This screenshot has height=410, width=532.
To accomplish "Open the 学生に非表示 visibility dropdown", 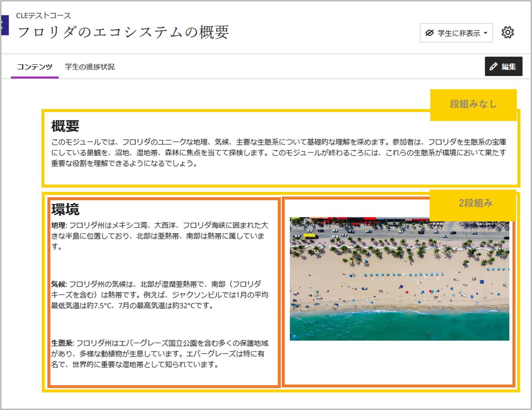I will pos(456,33).
